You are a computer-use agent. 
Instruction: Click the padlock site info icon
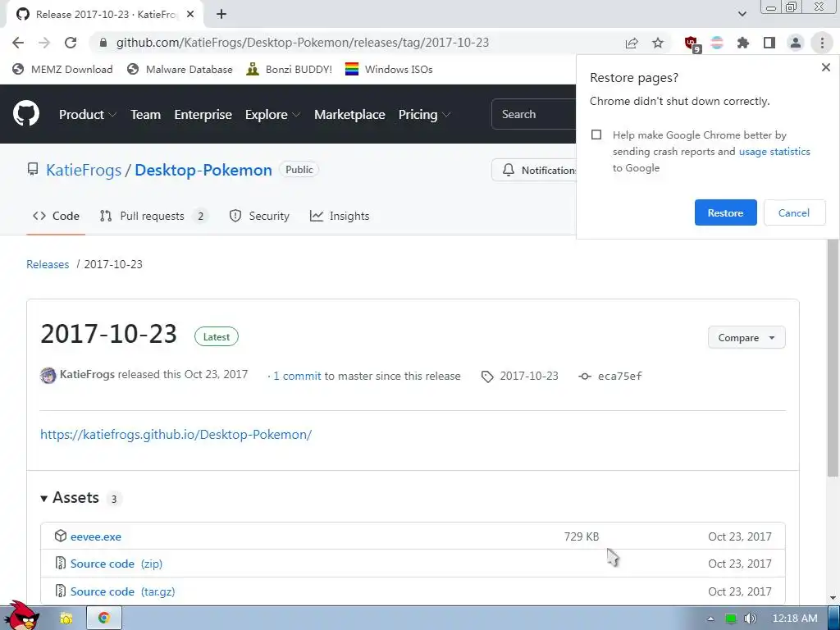pos(103,43)
